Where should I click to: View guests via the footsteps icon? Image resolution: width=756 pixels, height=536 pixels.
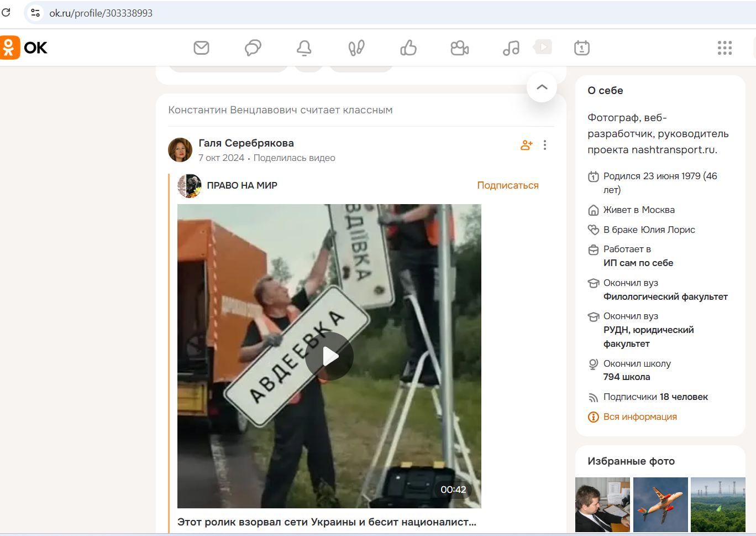tap(356, 48)
